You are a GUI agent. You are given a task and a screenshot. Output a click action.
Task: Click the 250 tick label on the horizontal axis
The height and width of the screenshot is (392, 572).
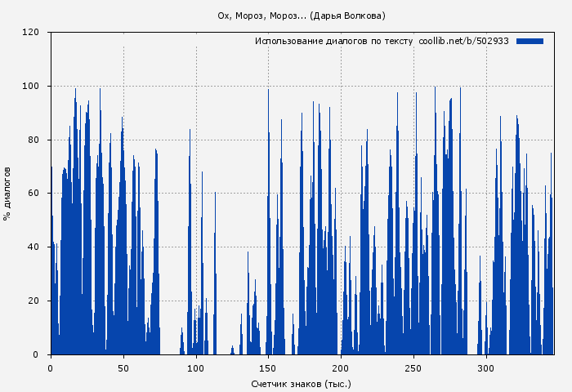tap(413, 368)
